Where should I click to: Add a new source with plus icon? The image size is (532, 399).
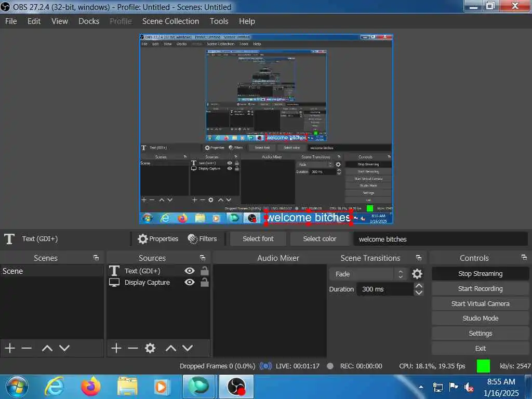tap(116, 348)
